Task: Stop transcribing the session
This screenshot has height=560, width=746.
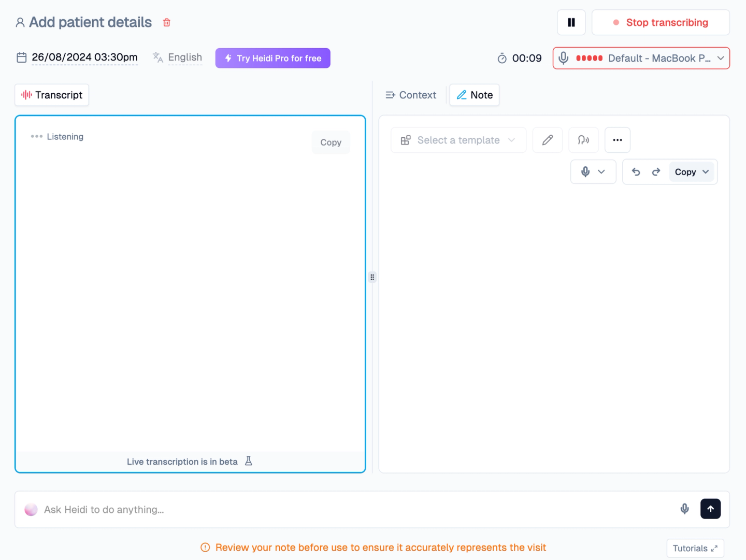Action: [661, 22]
